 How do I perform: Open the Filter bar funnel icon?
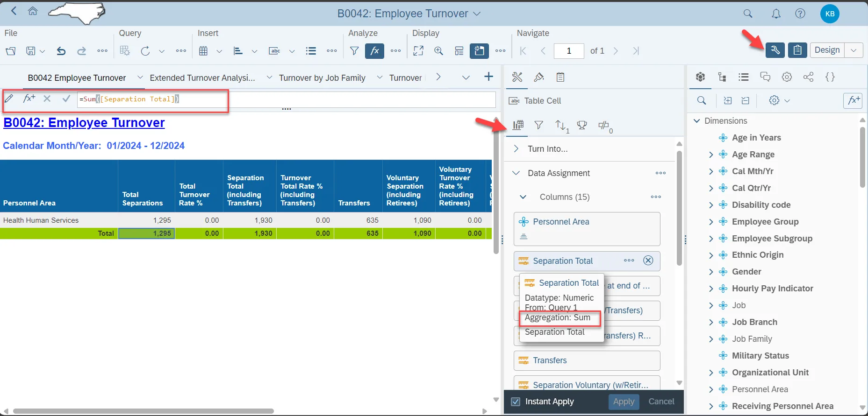tap(354, 51)
